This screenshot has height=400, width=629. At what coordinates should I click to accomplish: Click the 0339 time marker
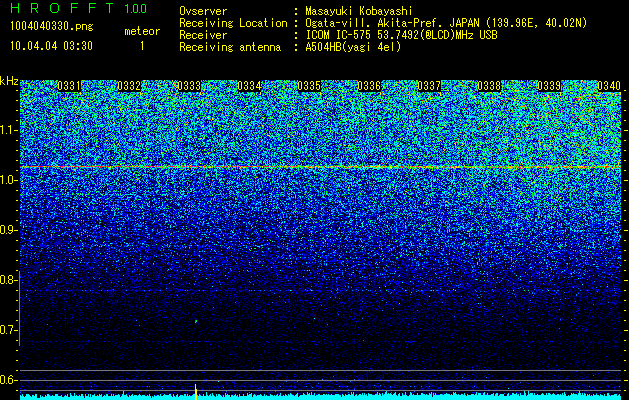click(549, 86)
